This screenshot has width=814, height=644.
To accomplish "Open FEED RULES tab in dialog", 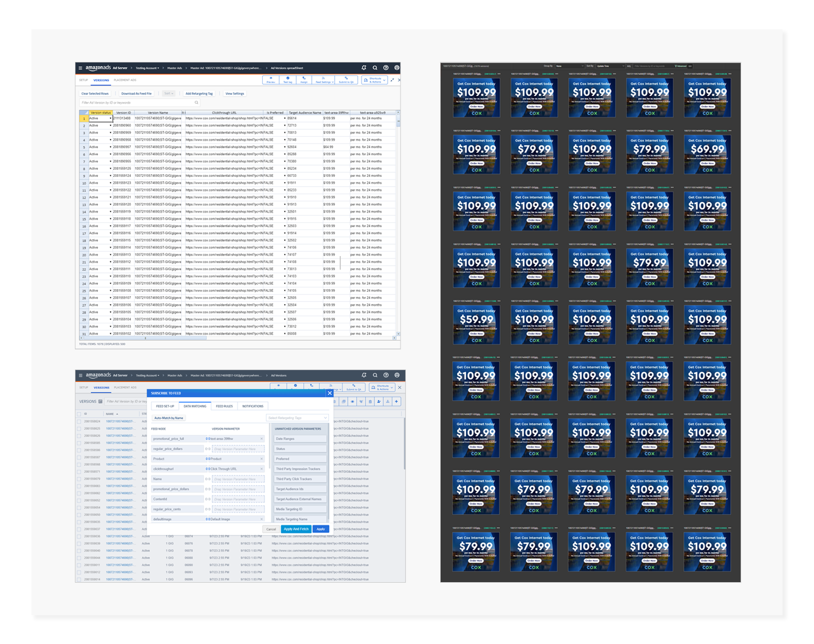I will click(224, 406).
